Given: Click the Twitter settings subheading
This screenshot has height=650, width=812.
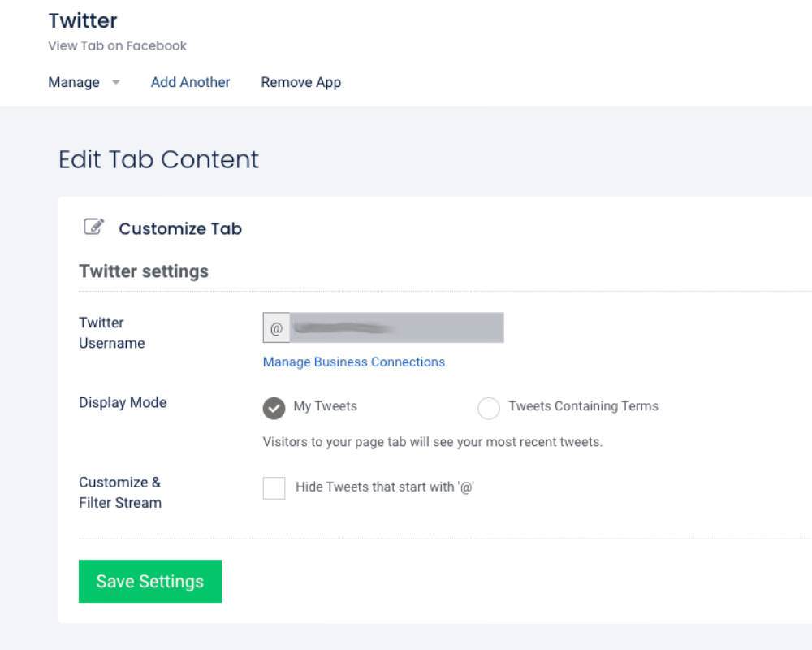Looking at the screenshot, I should pyautogui.click(x=144, y=271).
